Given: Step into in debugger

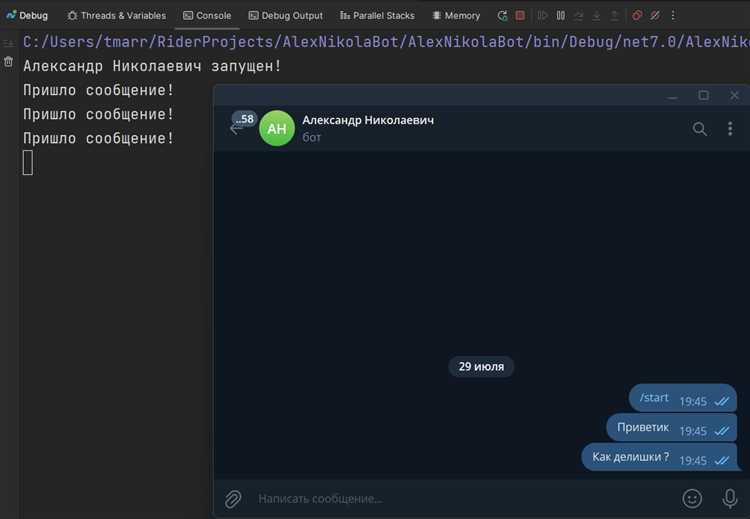Looking at the screenshot, I should pyautogui.click(x=596, y=15).
